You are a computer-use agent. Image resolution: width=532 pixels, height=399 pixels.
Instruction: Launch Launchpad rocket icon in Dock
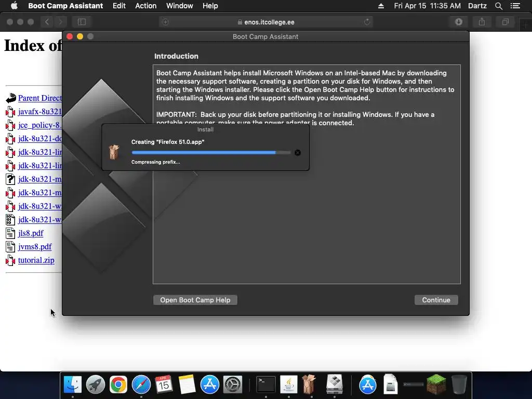coord(96,384)
